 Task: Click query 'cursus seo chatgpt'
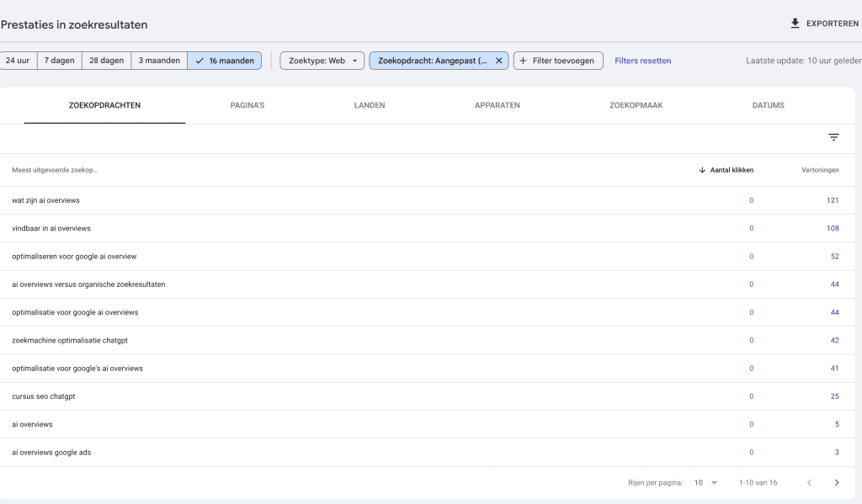coord(44,396)
